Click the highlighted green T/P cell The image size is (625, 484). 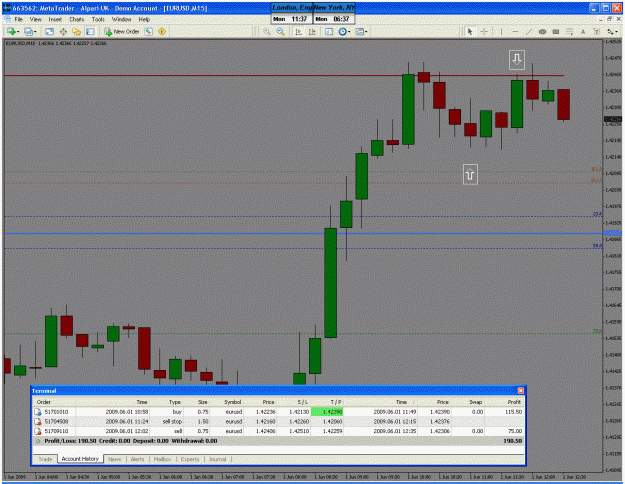tap(327, 411)
